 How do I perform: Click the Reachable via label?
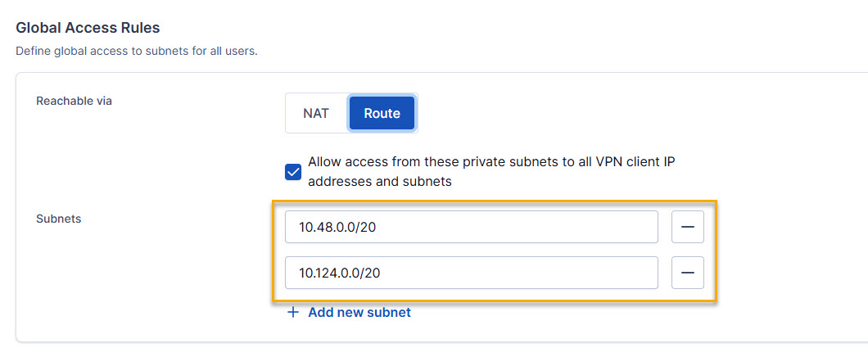point(74,102)
